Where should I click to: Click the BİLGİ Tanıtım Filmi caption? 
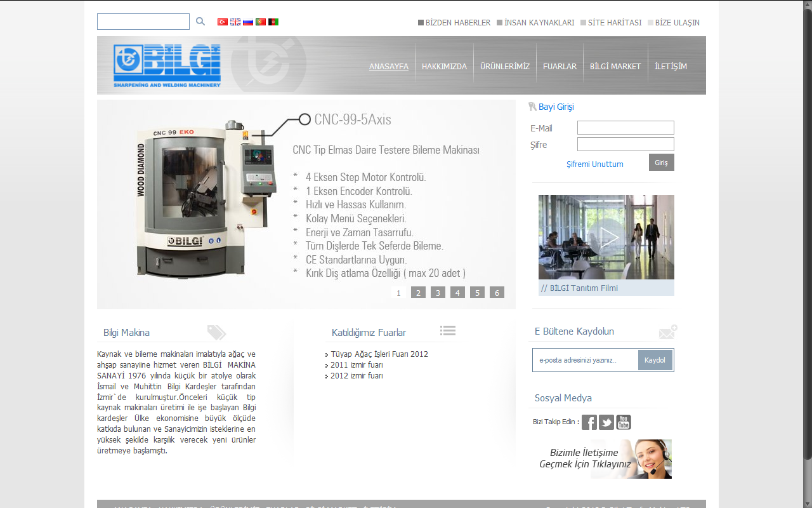click(x=606, y=288)
